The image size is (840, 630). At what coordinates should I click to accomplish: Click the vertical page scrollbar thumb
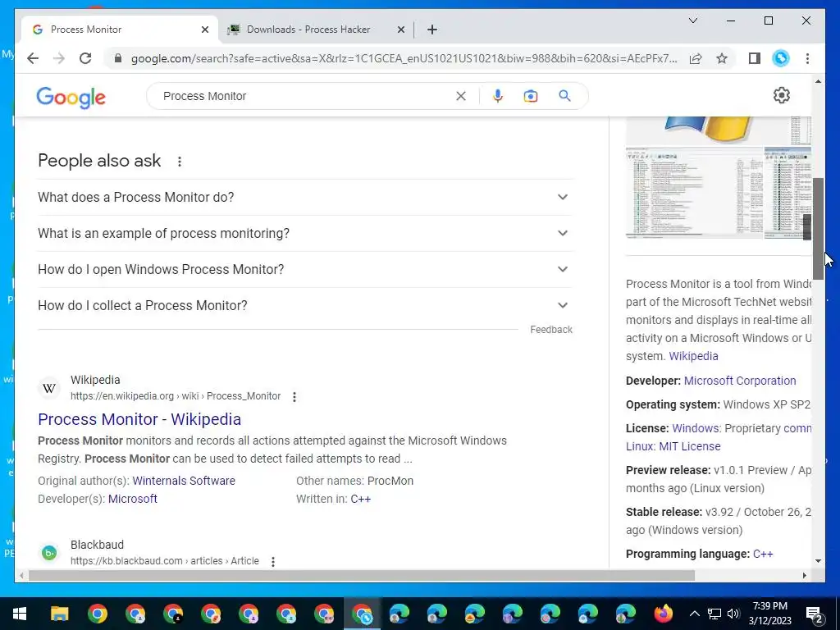pos(818,228)
